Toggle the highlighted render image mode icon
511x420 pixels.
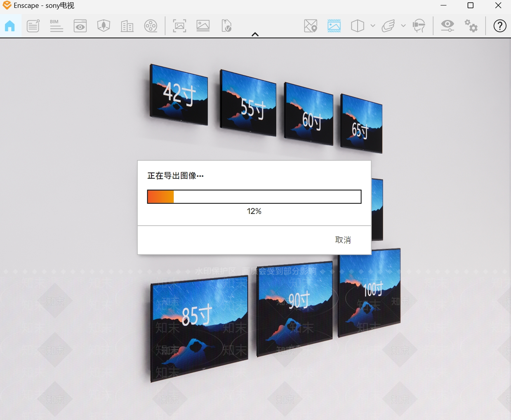pos(334,26)
